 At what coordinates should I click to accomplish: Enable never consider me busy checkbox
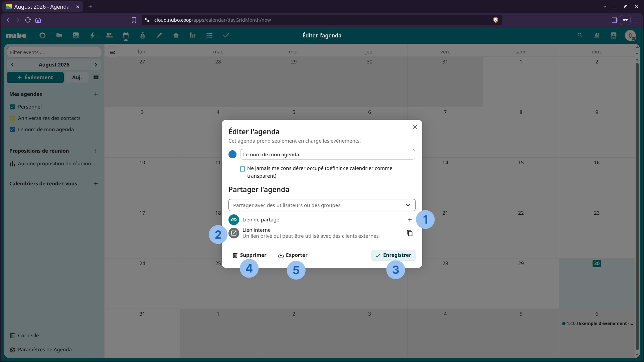tap(243, 169)
